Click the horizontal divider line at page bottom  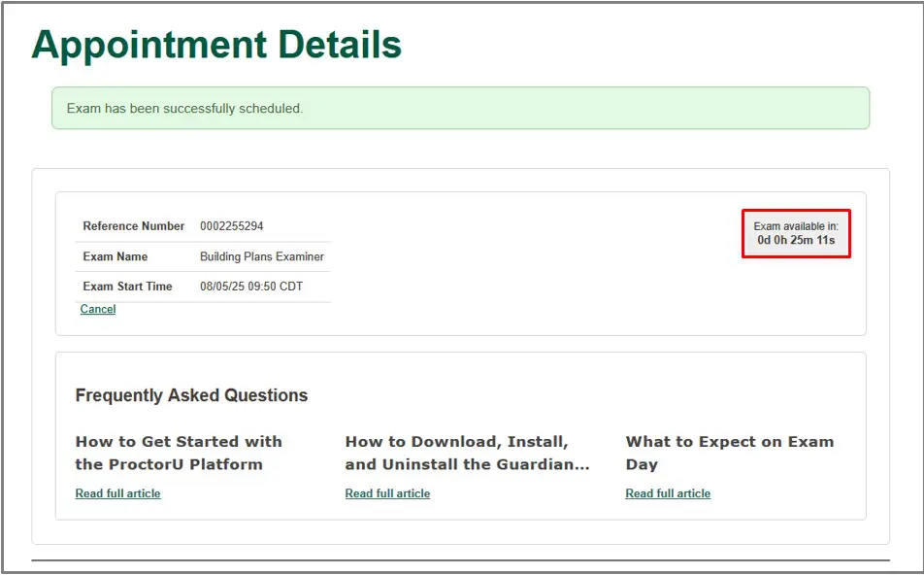point(460,560)
